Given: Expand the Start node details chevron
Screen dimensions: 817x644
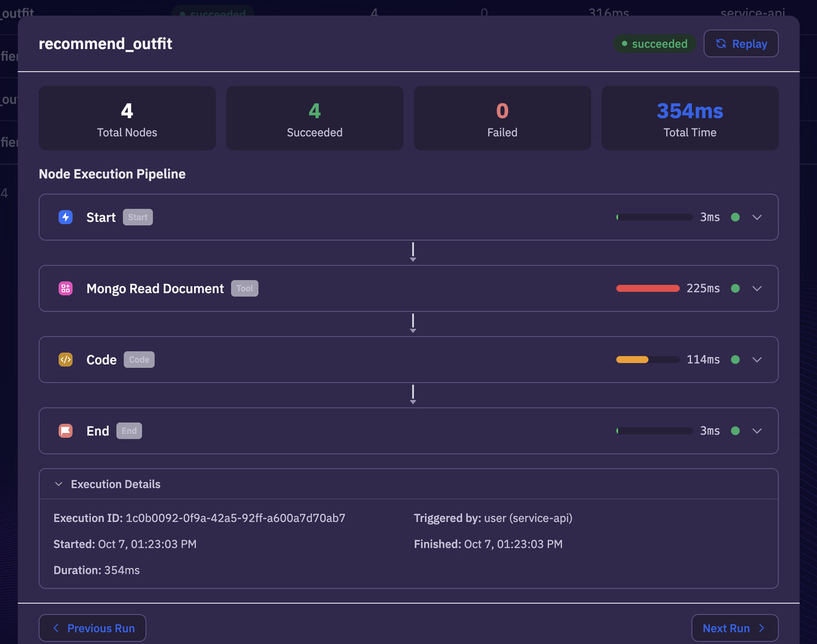Looking at the screenshot, I should [x=757, y=217].
